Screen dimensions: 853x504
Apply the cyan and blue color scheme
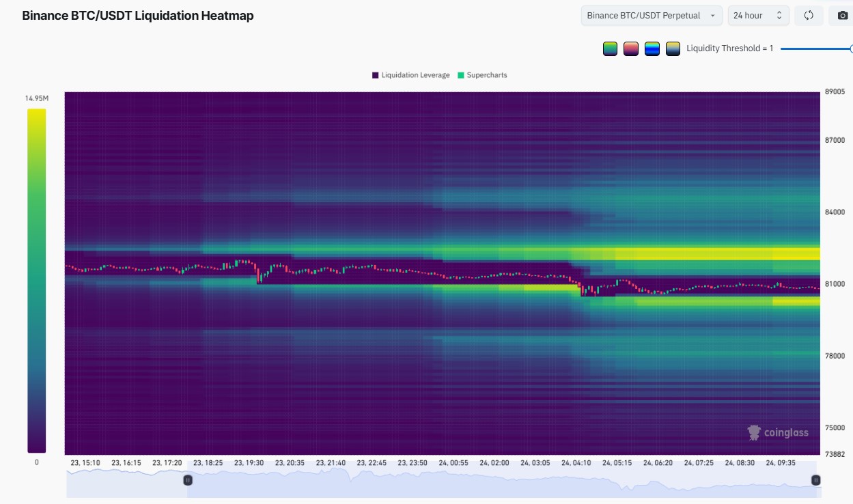(652, 48)
